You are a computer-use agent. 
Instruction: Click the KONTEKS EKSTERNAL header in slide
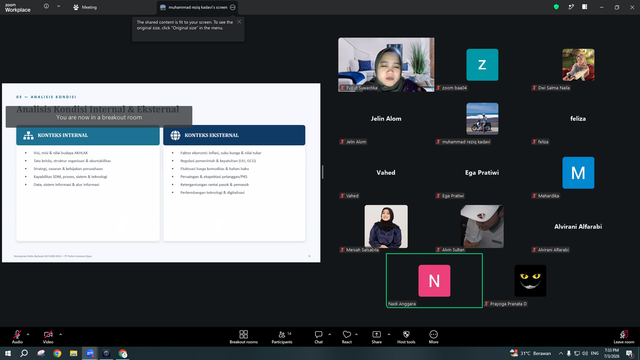(234, 135)
